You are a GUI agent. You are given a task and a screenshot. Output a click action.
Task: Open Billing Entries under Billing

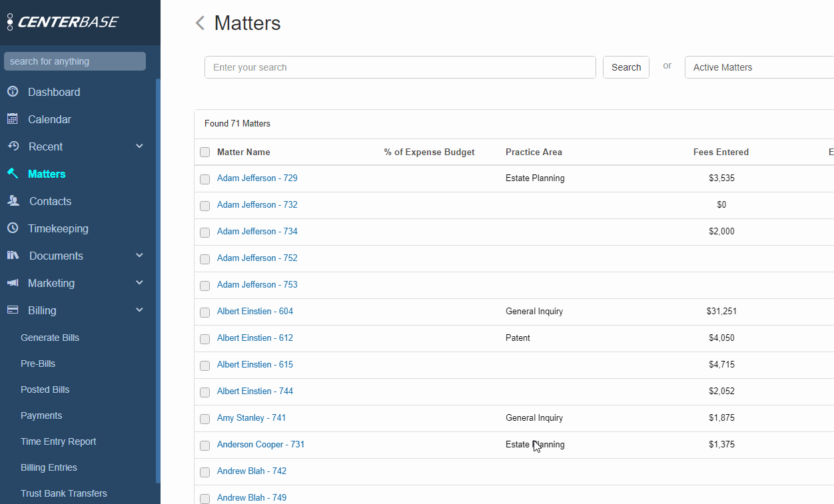coord(49,467)
